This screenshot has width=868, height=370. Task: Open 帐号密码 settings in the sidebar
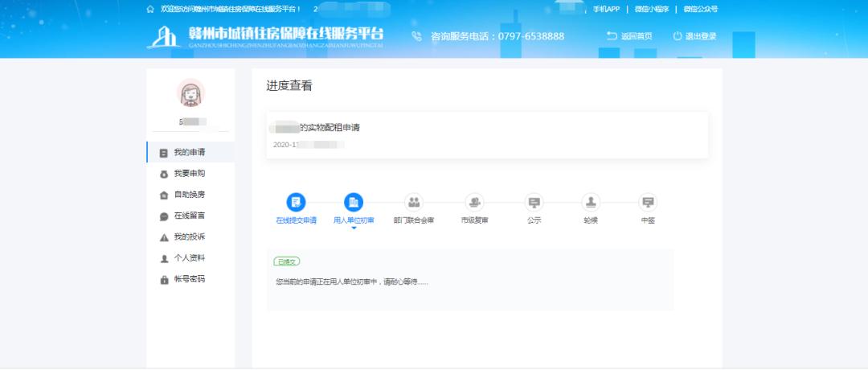[191, 278]
